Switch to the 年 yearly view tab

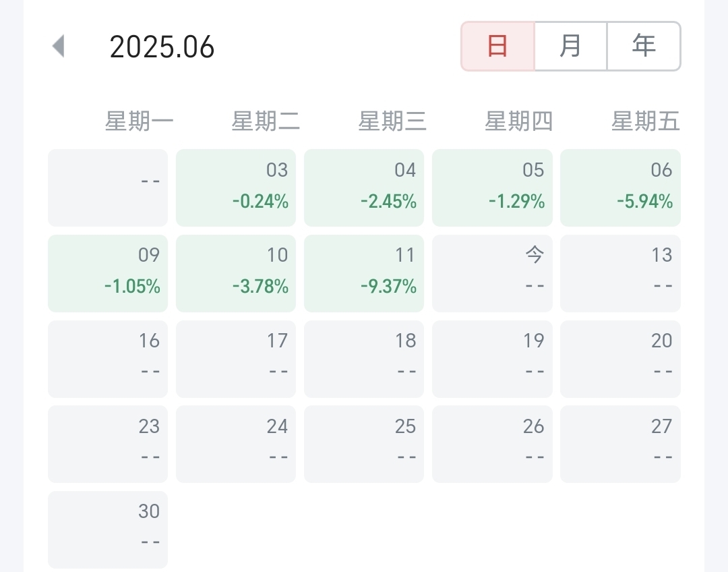coord(644,46)
